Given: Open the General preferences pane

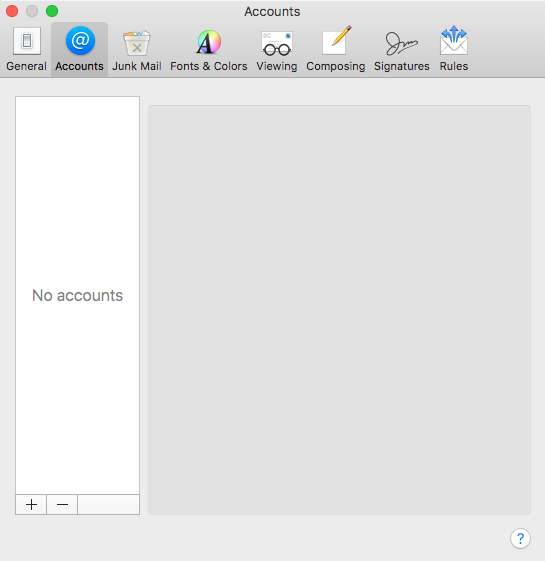Looking at the screenshot, I should point(26,49).
